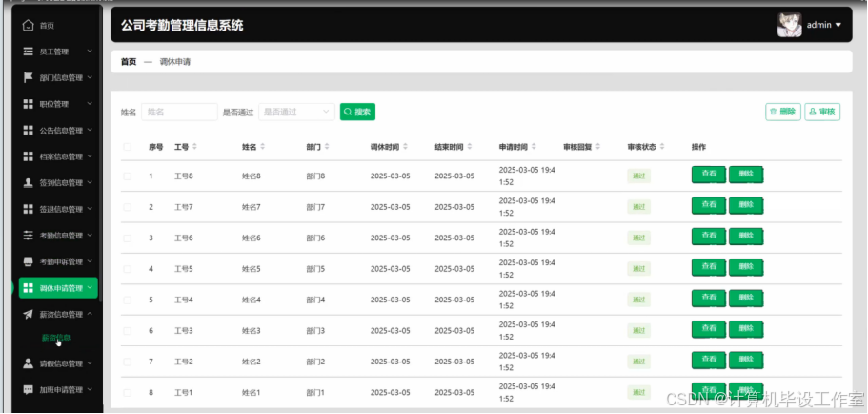868x414 pixels.
Task: Sort by 部门 column arrows
Action: coord(327,147)
